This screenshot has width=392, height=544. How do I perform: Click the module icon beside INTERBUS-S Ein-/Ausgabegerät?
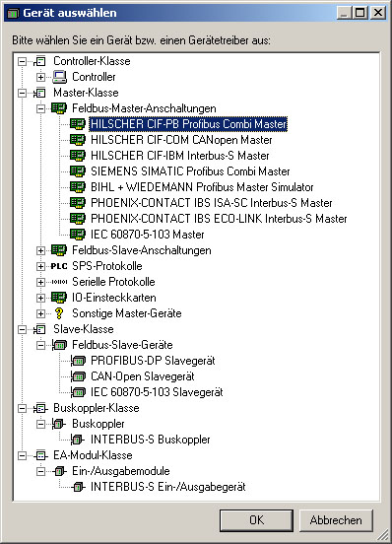pos(78,487)
